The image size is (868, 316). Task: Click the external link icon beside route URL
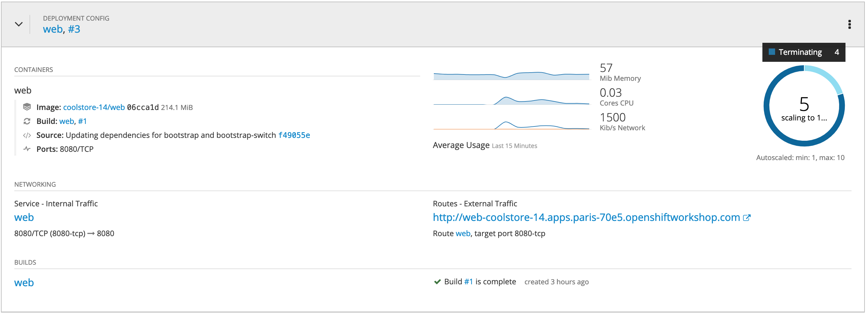(747, 218)
